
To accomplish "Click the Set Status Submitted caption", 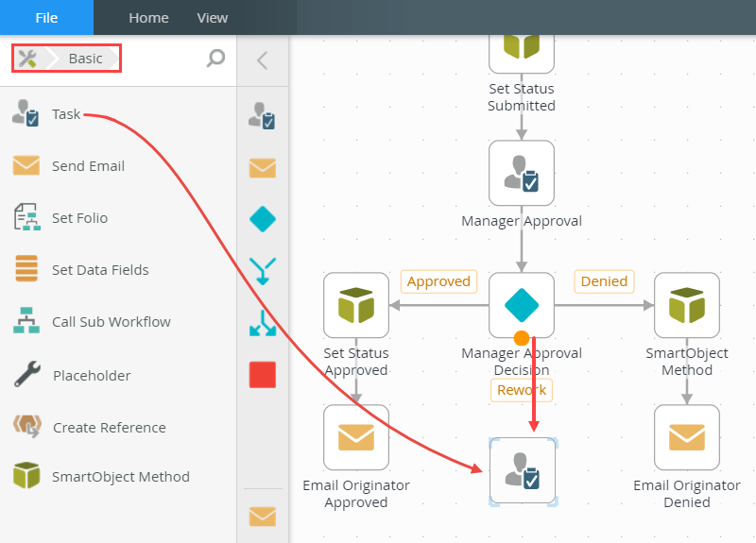I will point(522,97).
